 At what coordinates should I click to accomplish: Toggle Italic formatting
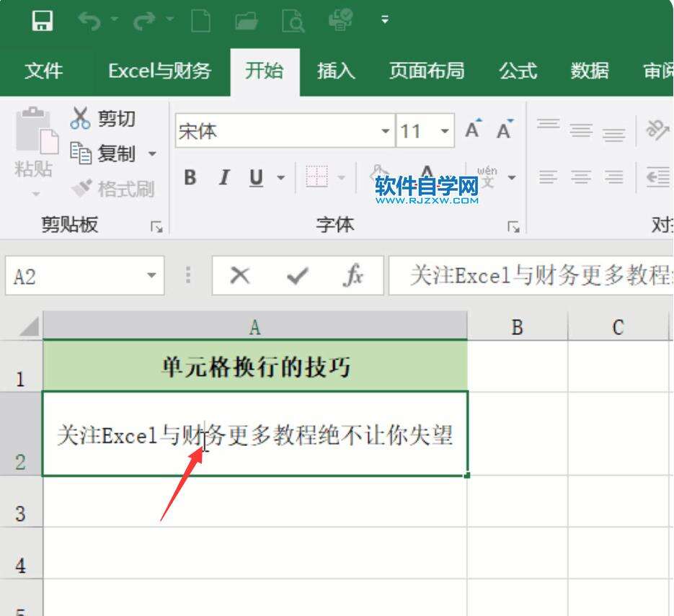tap(223, 178)
